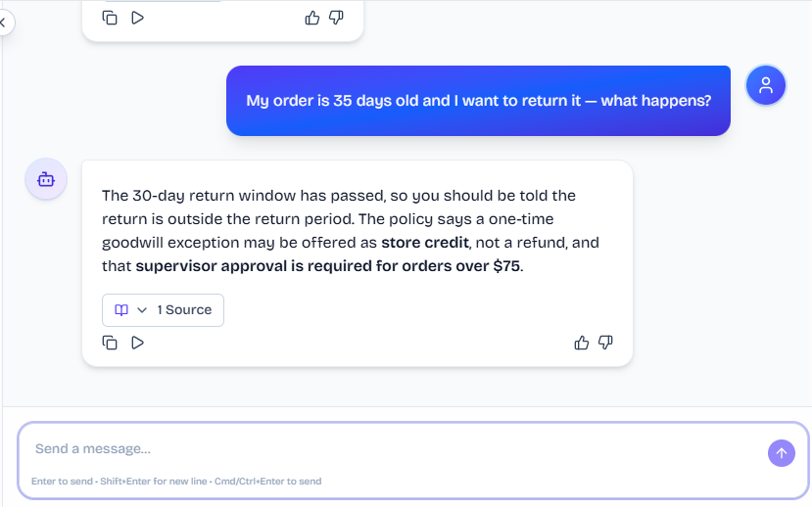Click the book icon in the Source button
812x507 pixels.
[x=121, y=310]
